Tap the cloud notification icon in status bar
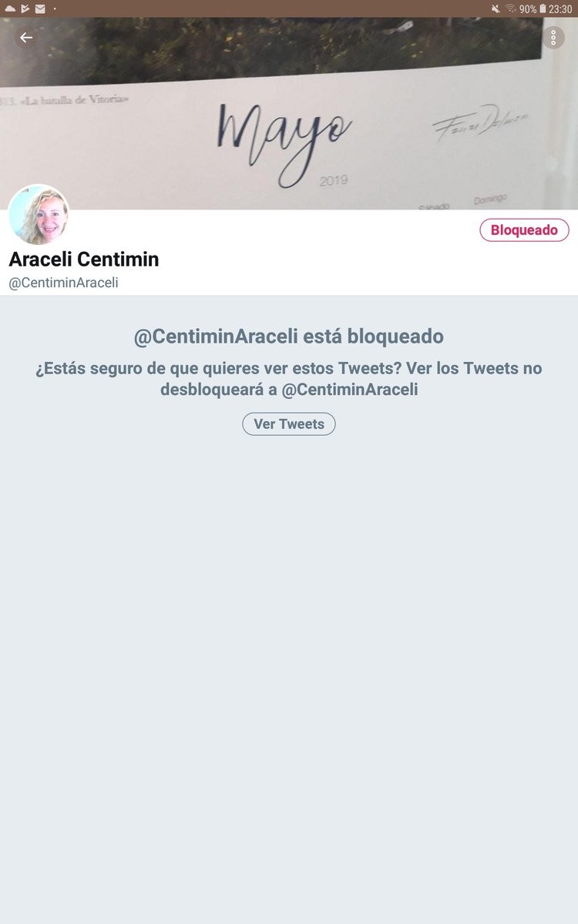 [x=10, y=9]
